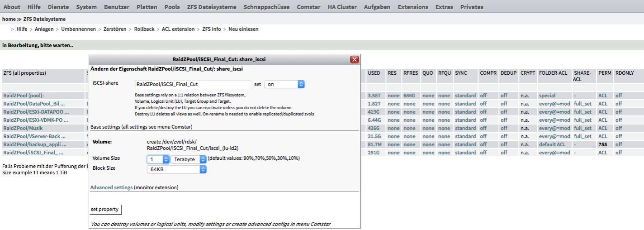This screenshot has width=644, height=230.
Task: Open the ZFS Dateisysteme menu
Action: pos(212,7)
